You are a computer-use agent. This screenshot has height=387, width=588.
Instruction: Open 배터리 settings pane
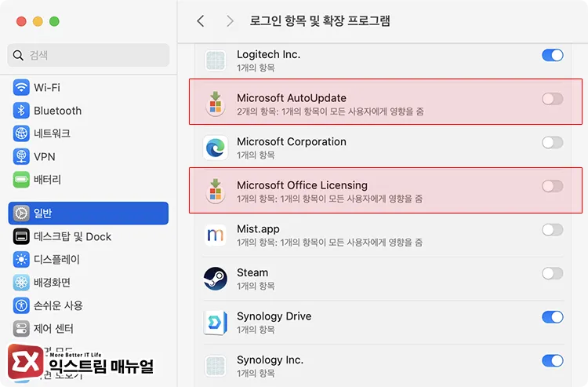click(89, 180)
